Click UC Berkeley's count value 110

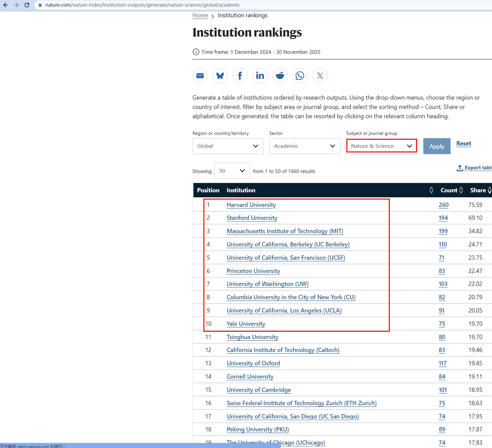443,244
